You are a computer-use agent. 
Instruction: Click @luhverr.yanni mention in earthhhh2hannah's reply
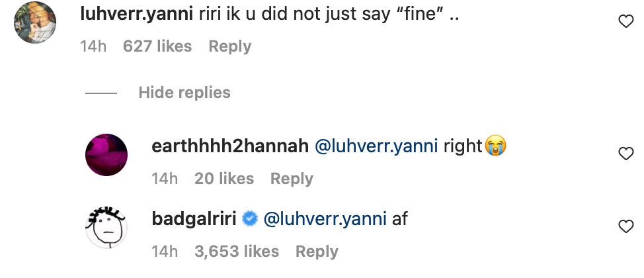point(376,146)
